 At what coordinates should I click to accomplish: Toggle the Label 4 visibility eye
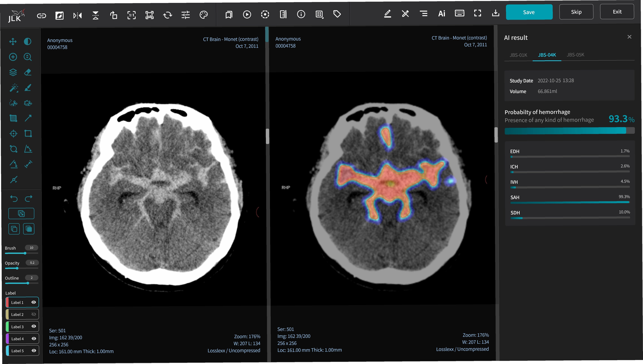click(34, 338)
